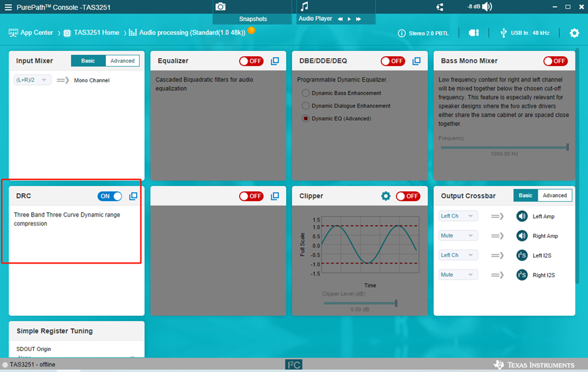Image resolution: width=588 pixels, height=372 pixels.
Task: Select Dynamic Dialogue Enhancement radio
Action: pyautogui.click(x=306, y=106)
